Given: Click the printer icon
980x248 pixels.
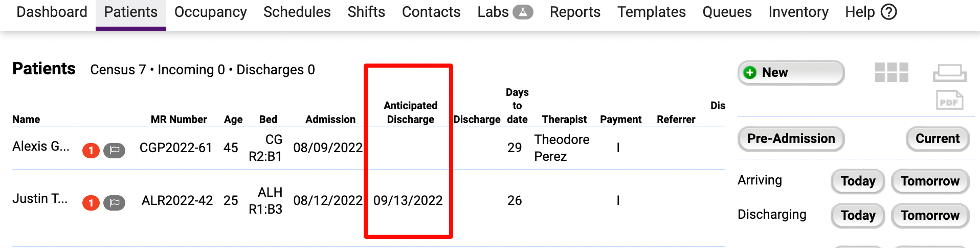Looking at the screenshot, I should point(949,73).
